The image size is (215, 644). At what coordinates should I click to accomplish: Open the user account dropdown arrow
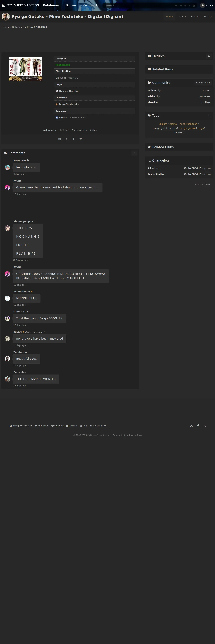click(207, 6)
